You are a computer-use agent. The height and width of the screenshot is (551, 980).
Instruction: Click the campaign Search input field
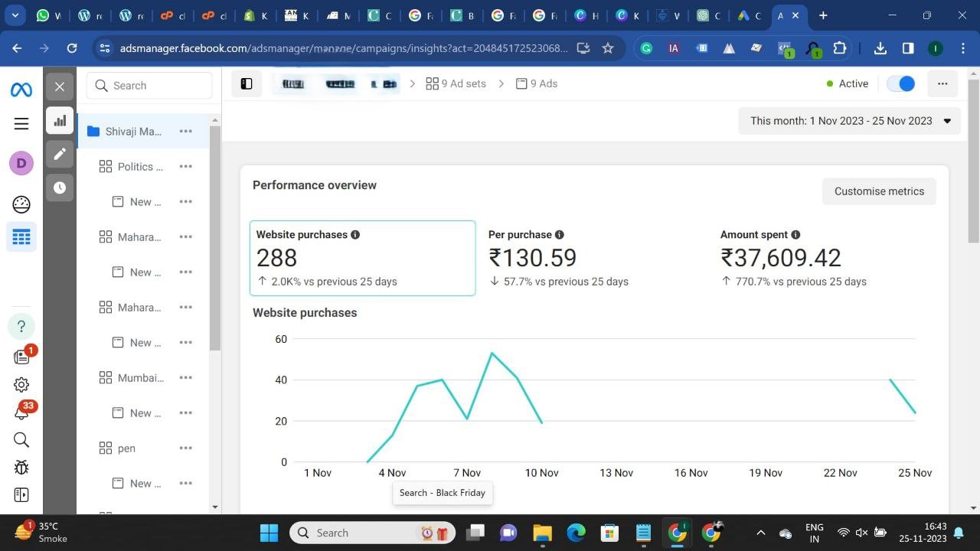pyautogui.click(x=149, y=86)
